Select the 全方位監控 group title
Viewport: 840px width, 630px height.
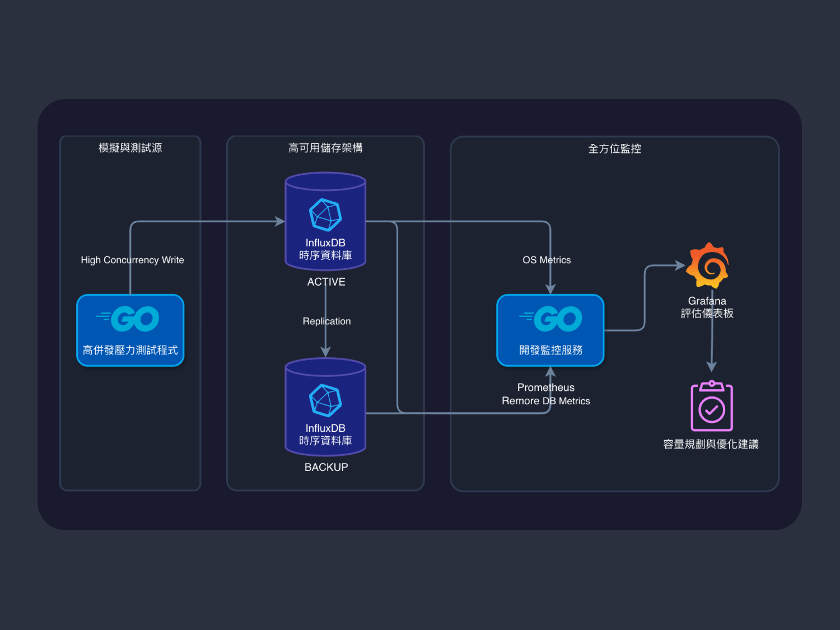point(614,149)
